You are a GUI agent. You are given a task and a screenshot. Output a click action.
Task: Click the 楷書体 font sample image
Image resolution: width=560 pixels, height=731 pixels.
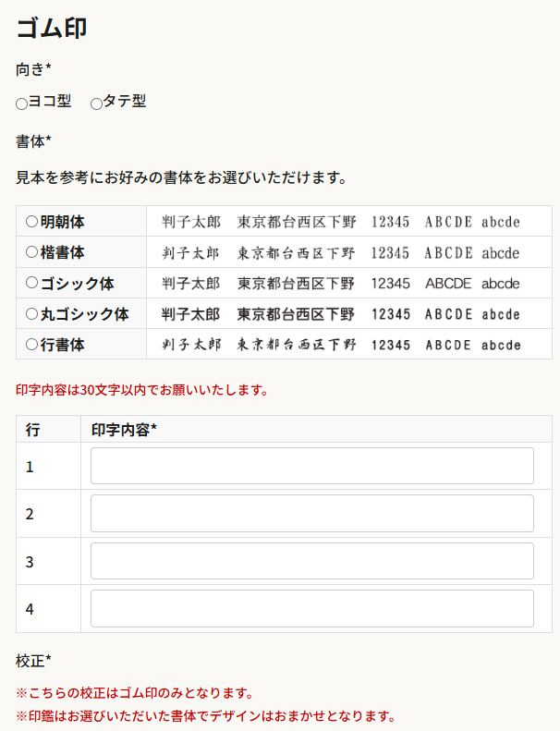tap(340, 252)
